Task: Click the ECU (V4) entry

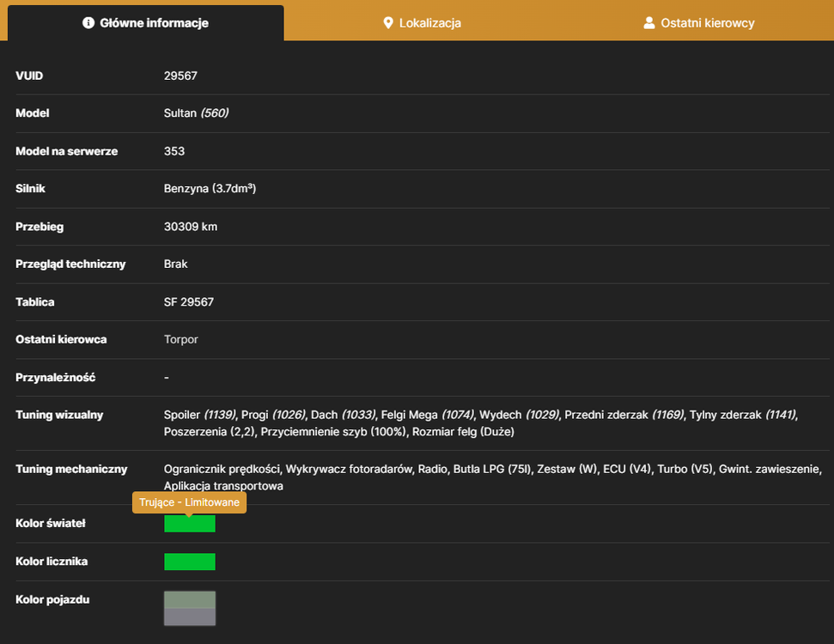Action: [627, 469]
